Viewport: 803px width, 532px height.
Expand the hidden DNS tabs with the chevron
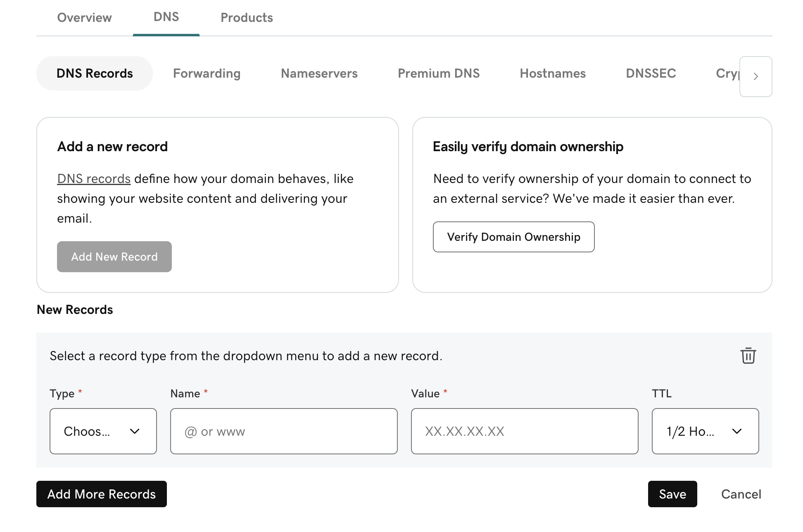(755, 76)
